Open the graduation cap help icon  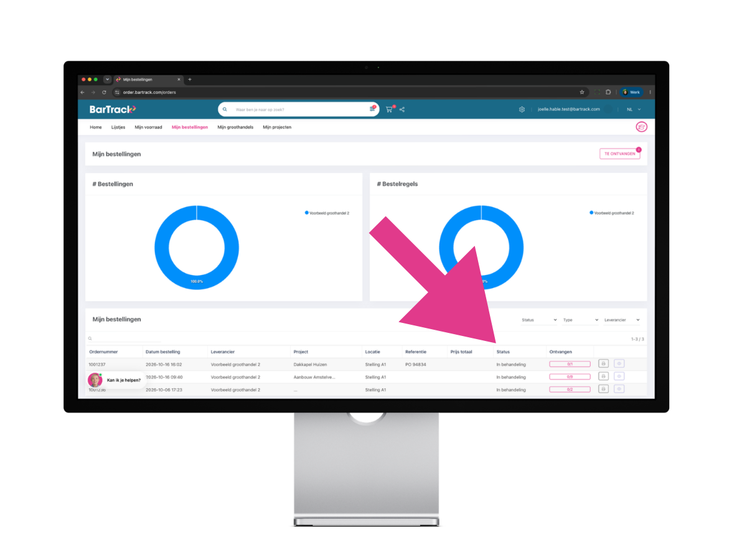(x=641, y=127)
